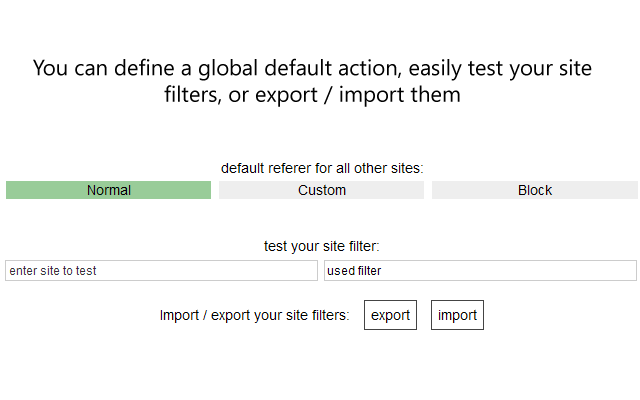Click the 'Import / export your site filters' label
Viewport: 640px width, 400px height.
(254, 315)
